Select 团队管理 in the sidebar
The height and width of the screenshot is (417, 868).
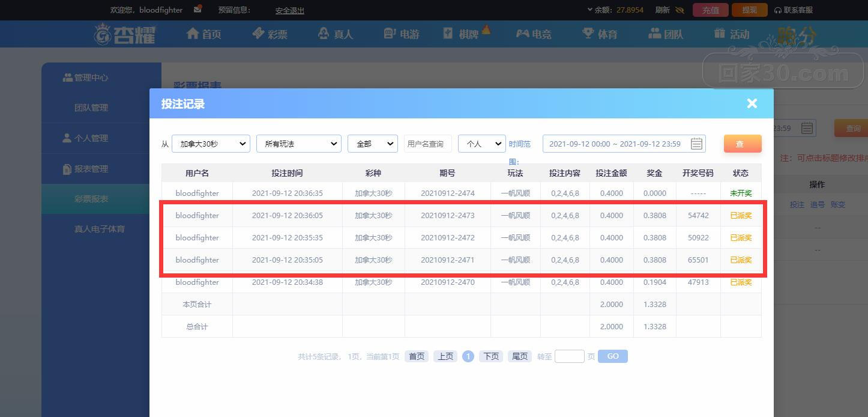pos(91,108)
